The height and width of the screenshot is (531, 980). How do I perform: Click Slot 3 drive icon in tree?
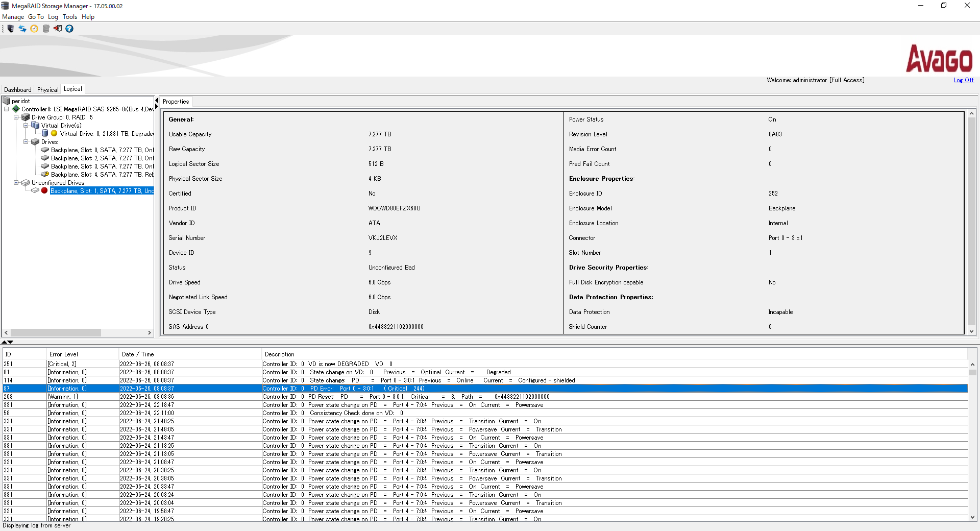tap(45, 166)
